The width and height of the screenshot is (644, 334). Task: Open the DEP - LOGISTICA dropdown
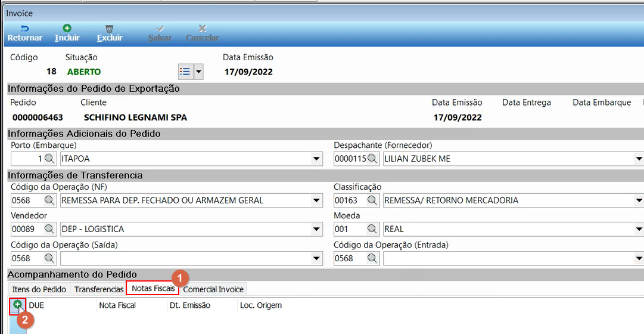pyautogui.click(x=316, y=229)
